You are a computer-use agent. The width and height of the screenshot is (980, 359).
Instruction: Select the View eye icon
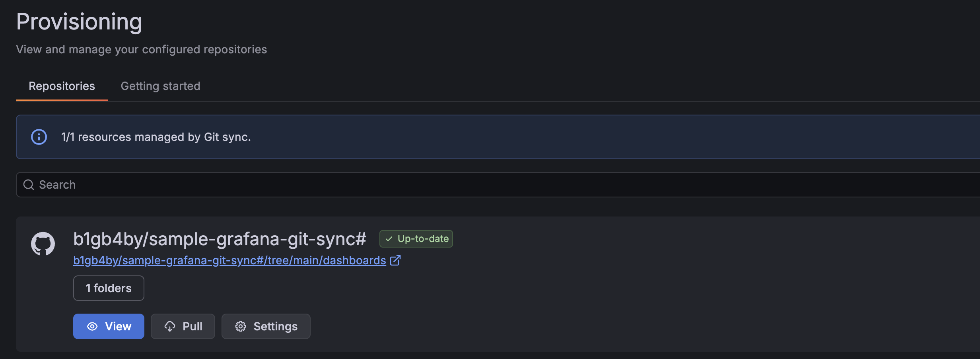92,326
